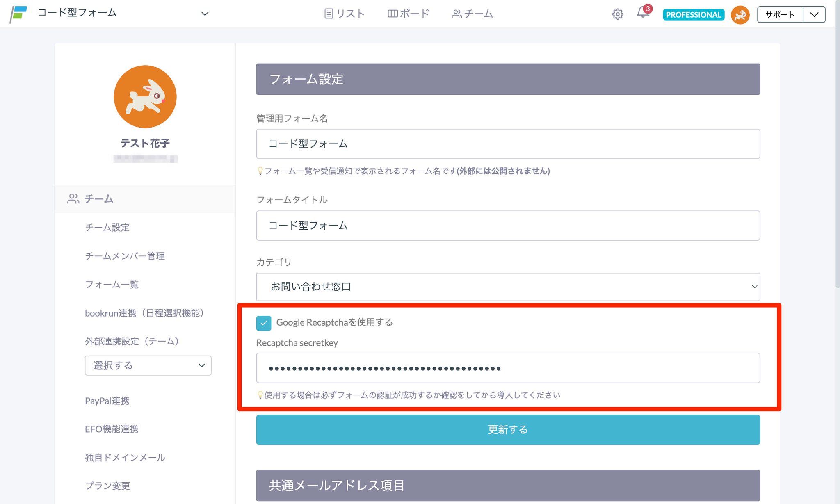Click the PROFESSIONAL plan badge

(693, 15)
